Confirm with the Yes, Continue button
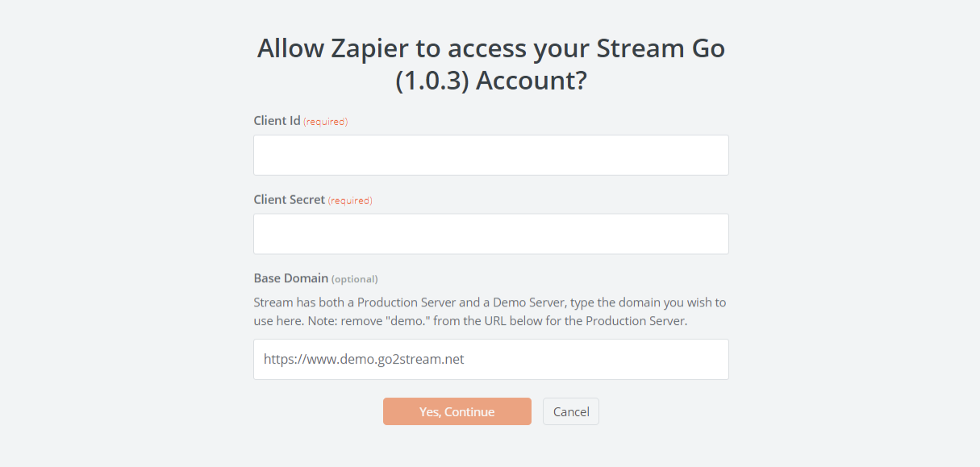This screenshot has height=467, width=980. (x=457, y=411)
